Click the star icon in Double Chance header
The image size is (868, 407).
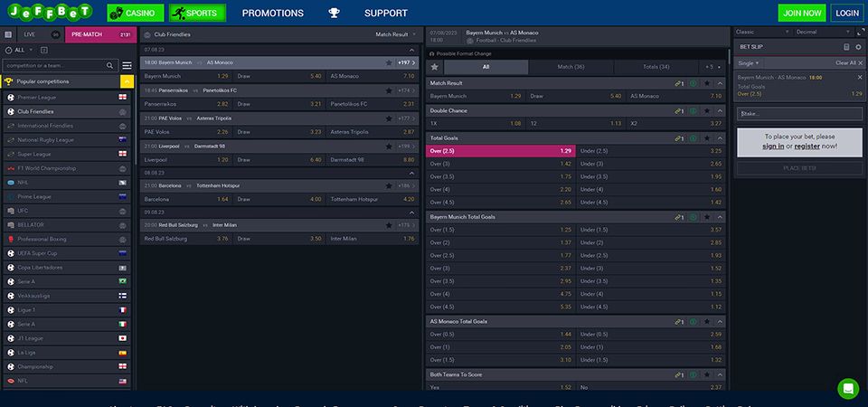tap(707, 110)
